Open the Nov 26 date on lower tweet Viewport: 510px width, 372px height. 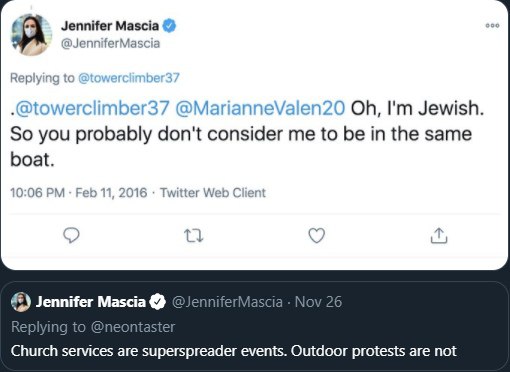point(318,302)
